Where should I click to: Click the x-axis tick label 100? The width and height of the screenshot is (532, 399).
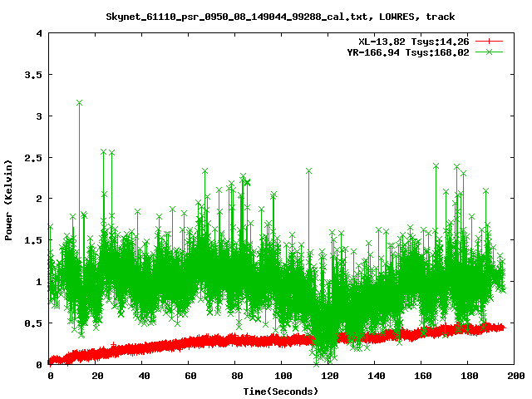point(282,376)
